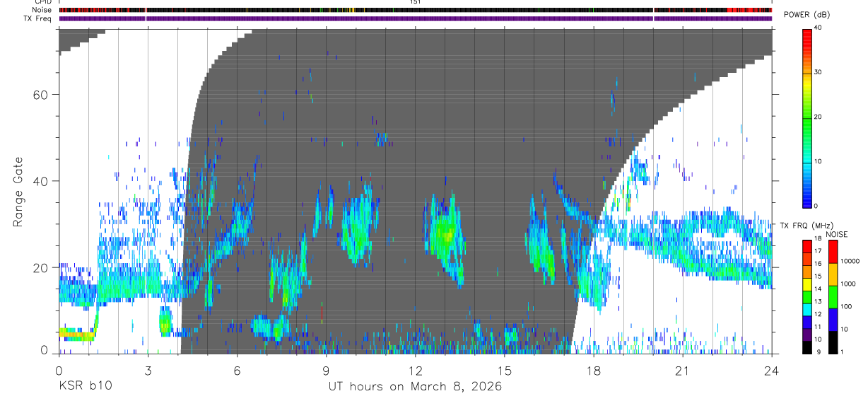Click UT hour axis tick '18'

click(593, 370)
